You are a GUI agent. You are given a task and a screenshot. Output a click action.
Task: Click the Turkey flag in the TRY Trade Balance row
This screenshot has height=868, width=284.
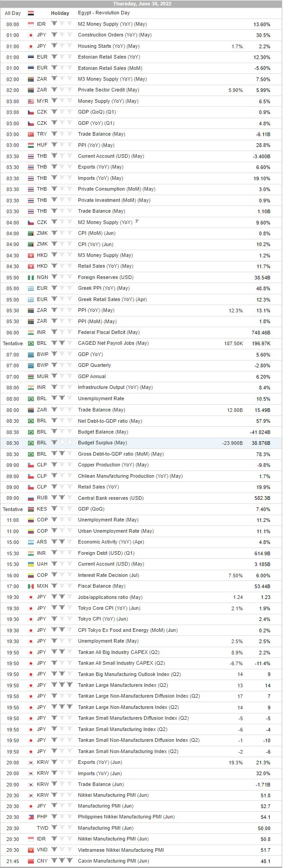(x=31, y=134)
